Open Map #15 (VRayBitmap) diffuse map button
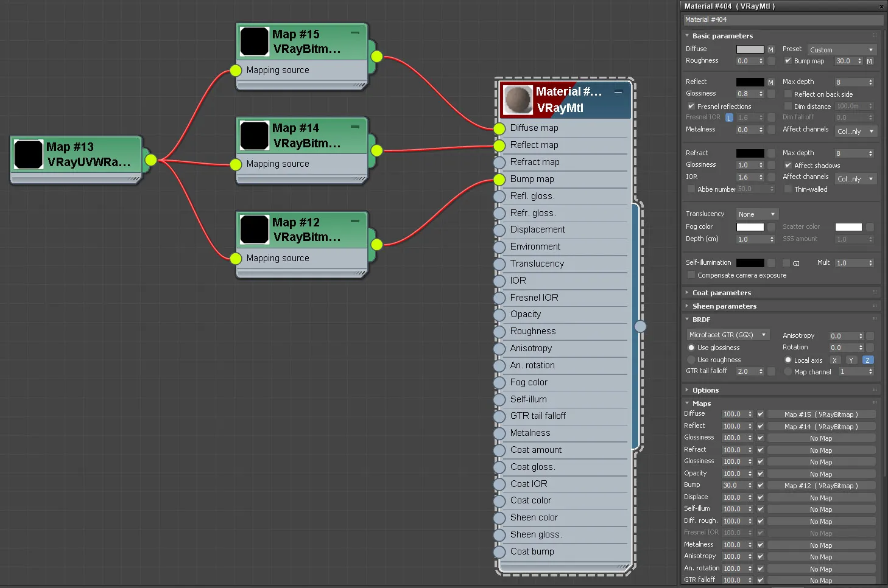 pos(821,415)
